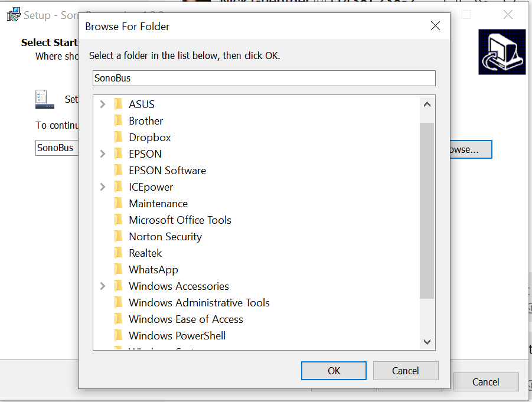Viewport: 532px width, 402px height.
Task: Click the ICEpower folder icon
Action: coord(118,187)
